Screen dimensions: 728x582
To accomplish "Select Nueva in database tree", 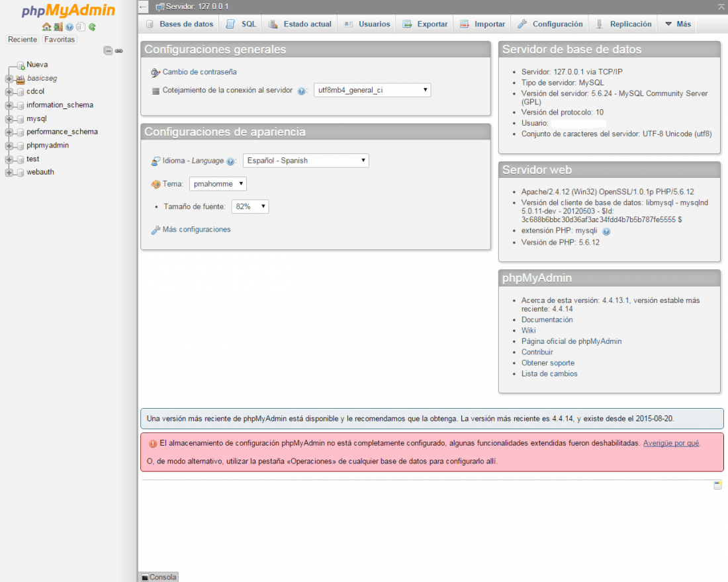I will pos(37,65).
